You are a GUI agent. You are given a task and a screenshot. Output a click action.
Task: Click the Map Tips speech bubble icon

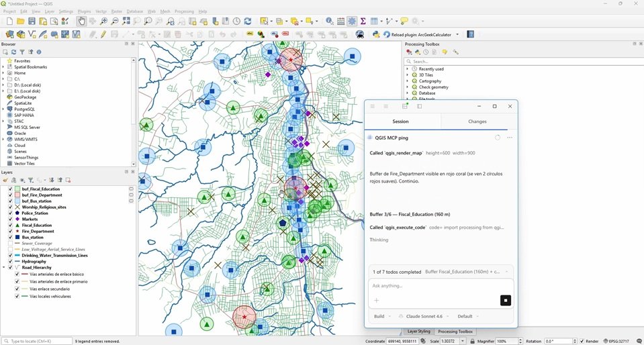pyautogui.click(x=404, y=21)
